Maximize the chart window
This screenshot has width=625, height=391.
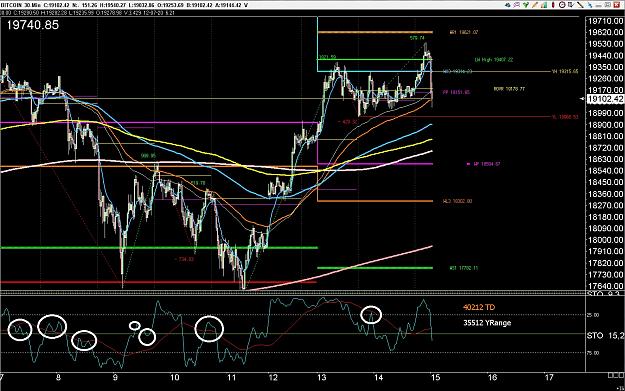tap(607, 5)
